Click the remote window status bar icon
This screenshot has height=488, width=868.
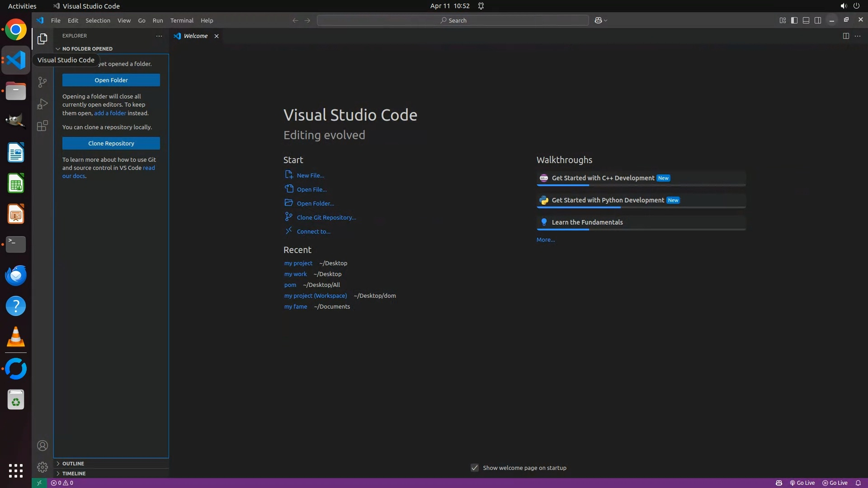(39, 483)
